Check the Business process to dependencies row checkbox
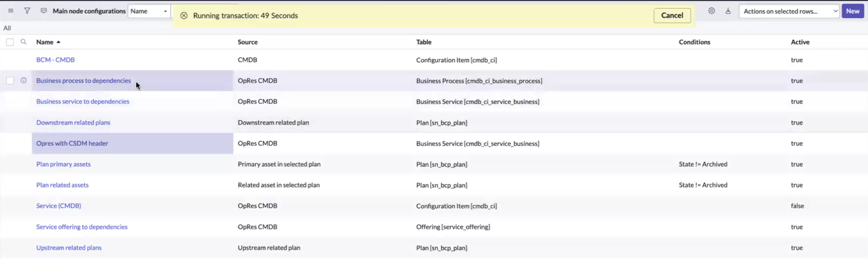Viewport: 868px width, 259px height. coord(10,81)
